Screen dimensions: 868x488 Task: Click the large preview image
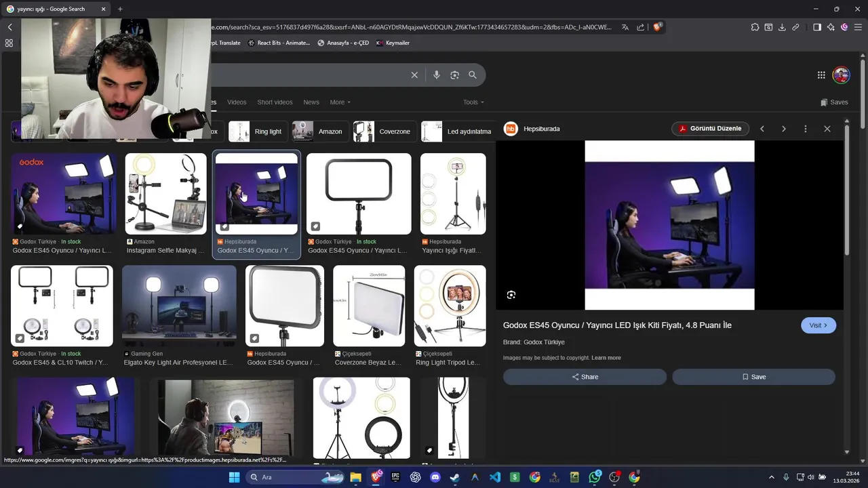[669, 225]
